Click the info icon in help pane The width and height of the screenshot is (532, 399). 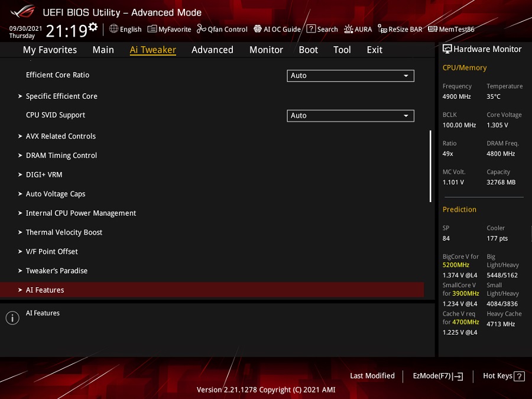click(12, 318)
